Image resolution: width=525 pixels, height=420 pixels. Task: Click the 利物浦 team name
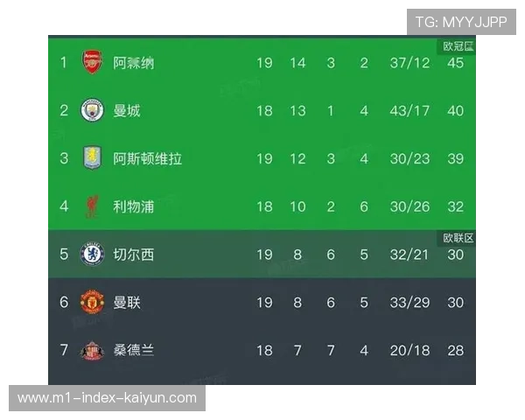pyautogui.click(x=134, y=207)
